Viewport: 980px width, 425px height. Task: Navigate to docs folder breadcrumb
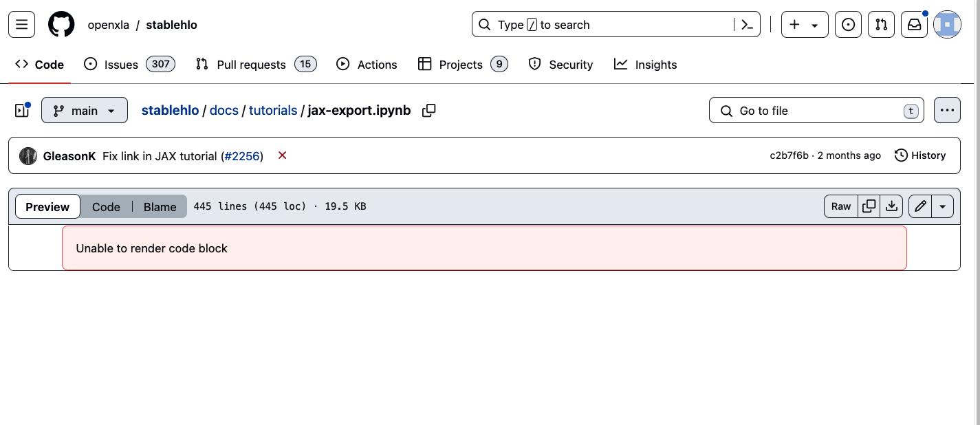click(224, 110)
